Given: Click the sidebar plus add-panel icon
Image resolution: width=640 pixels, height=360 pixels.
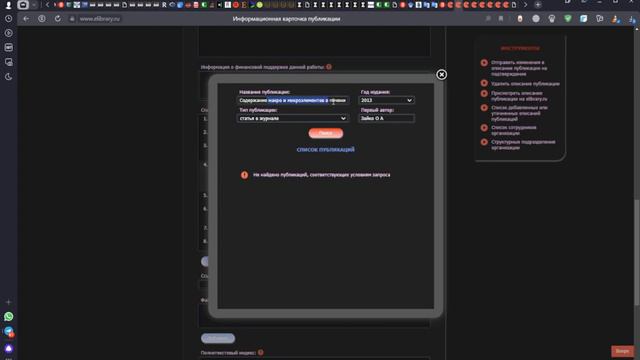Looking at the screenshot, I should 9,302.
